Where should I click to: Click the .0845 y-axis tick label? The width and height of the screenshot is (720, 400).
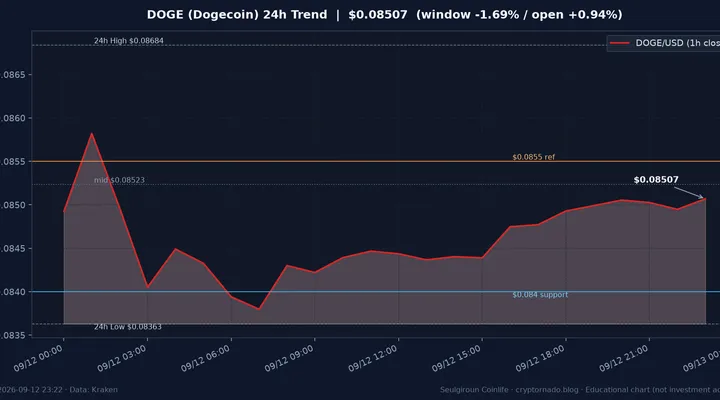(x=13, y=248)
